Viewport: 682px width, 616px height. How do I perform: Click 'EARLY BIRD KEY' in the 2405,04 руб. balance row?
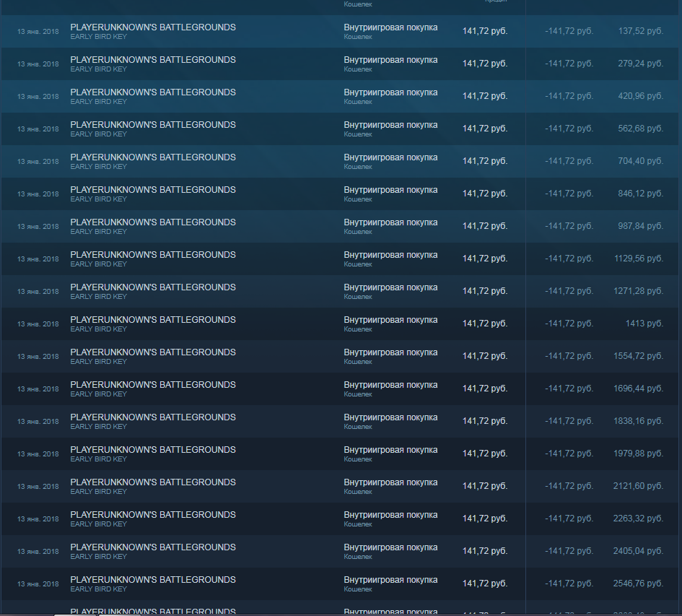99,556
